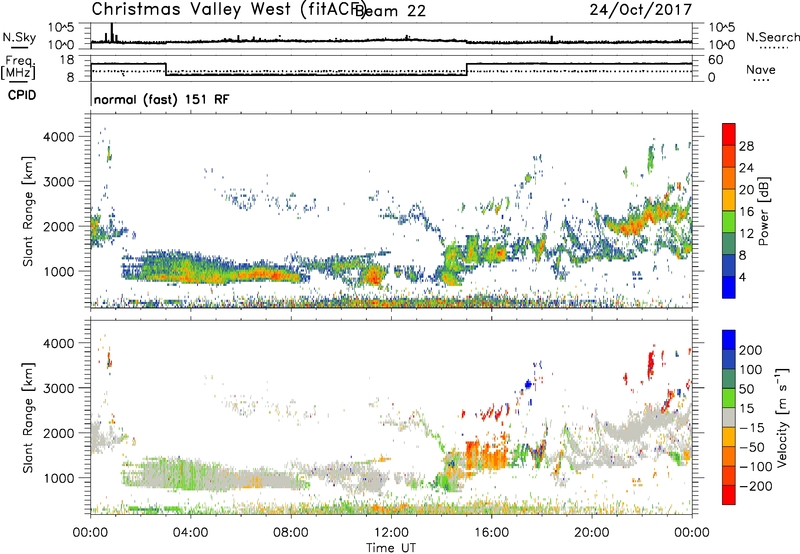Click the power panel 'Slant Range [km]' label
Viewport: 800px width, 554px height.
[28, 211]
